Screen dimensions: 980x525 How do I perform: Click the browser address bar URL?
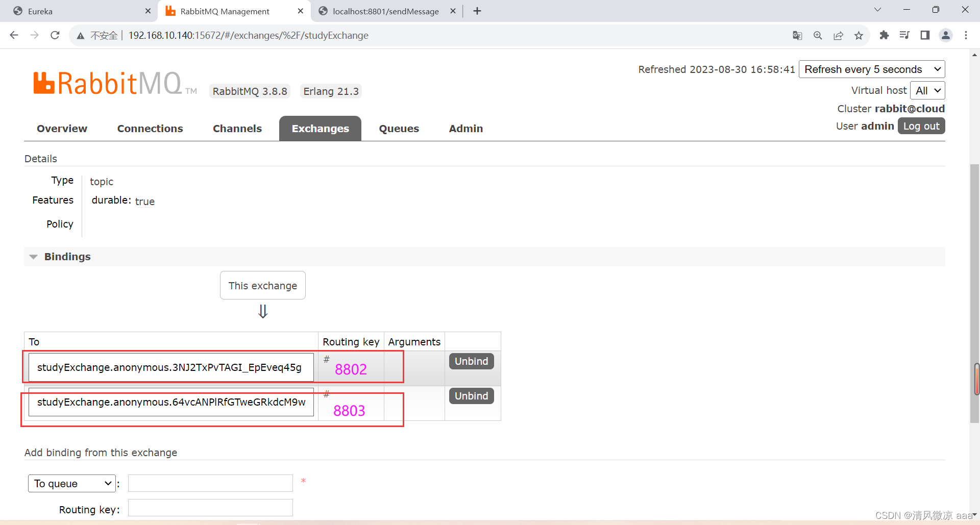248,35
